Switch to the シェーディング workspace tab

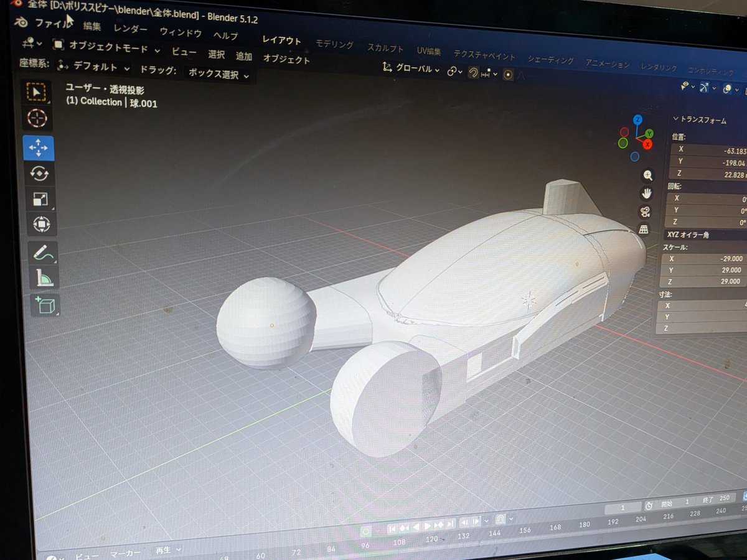[550, 60]
